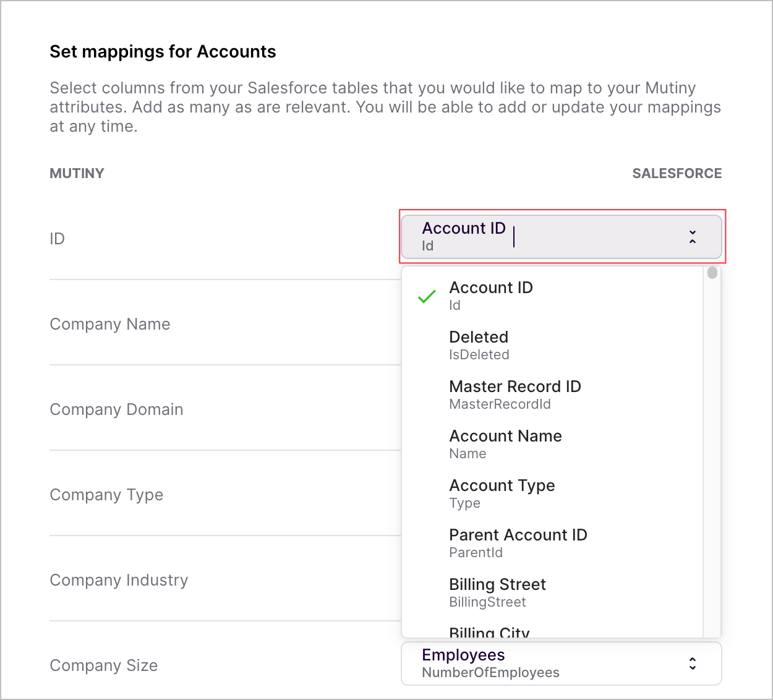This screenshot has width=773, height=700.
Task: Choose the Deleted option
Action: point(479,345)
